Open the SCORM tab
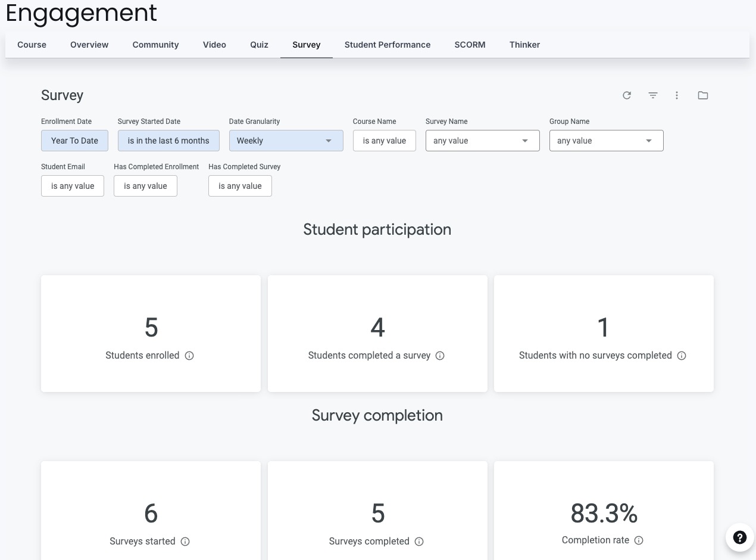This screenshot has width=756, height=560. click(470, 45)
